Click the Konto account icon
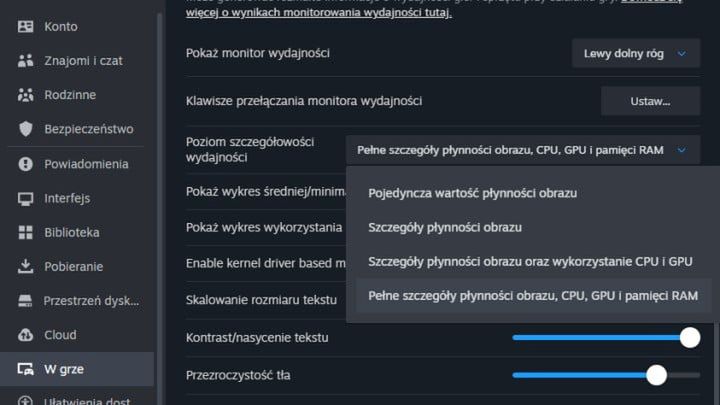This screenshot has height=405, width=720. [x=26, y=26]
